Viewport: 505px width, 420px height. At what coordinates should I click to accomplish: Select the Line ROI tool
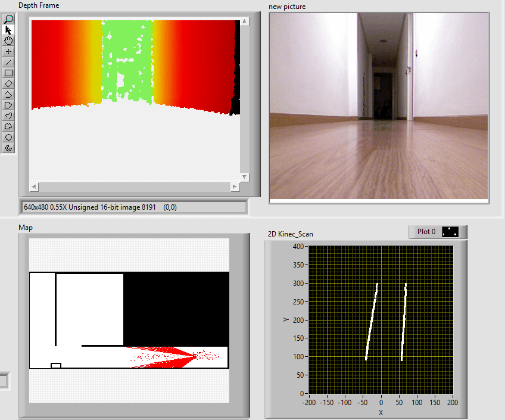[8, 62]
